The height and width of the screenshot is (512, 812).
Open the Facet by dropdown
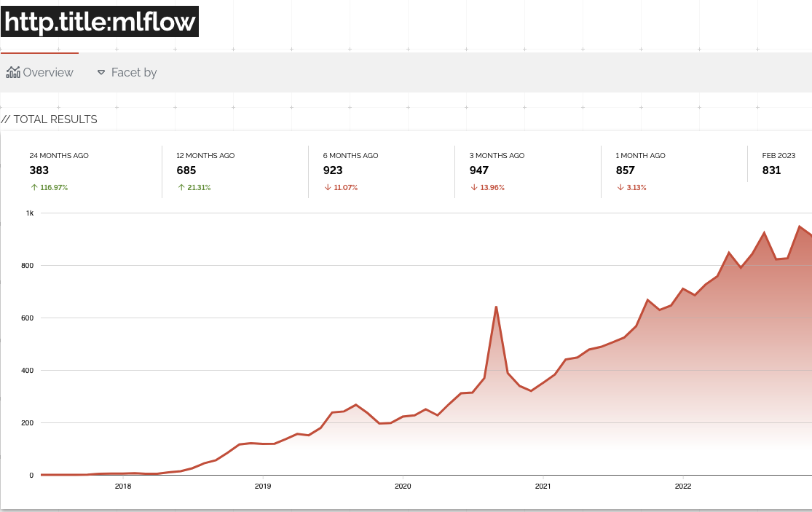point(127,72)
